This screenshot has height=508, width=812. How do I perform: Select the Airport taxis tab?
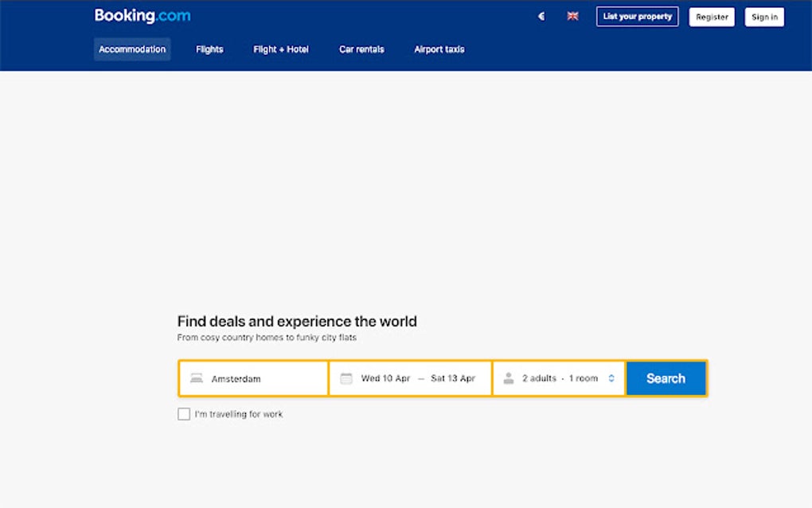439,49
